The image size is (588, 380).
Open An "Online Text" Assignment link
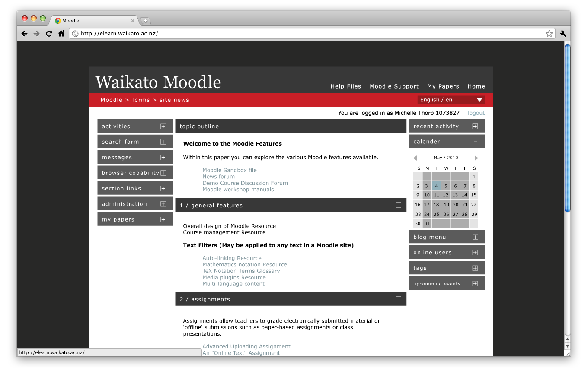(x=241, y=353)
